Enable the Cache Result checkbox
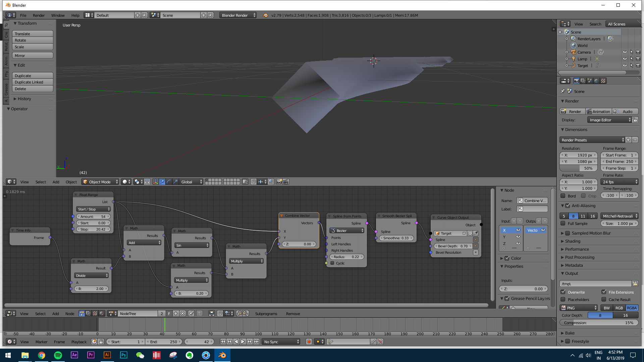This screenshot has width=644, height=362. coord(604,299)
